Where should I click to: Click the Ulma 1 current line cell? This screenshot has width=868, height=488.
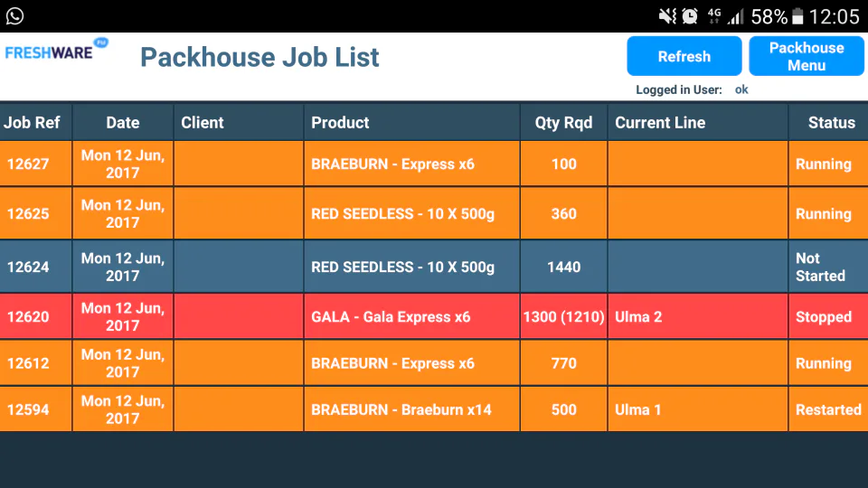697,409
